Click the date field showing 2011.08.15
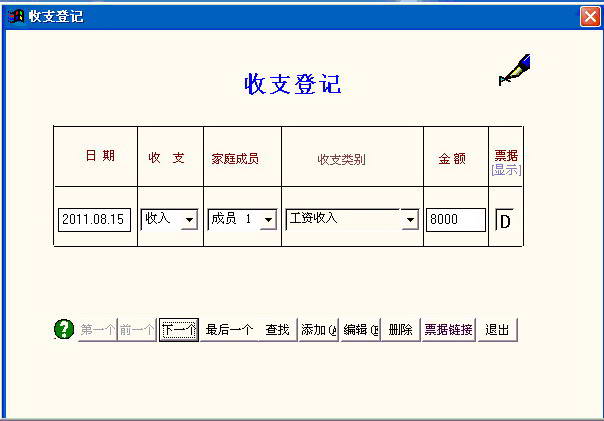Viewport: 604px width, 421px height. tap(94, 220)
